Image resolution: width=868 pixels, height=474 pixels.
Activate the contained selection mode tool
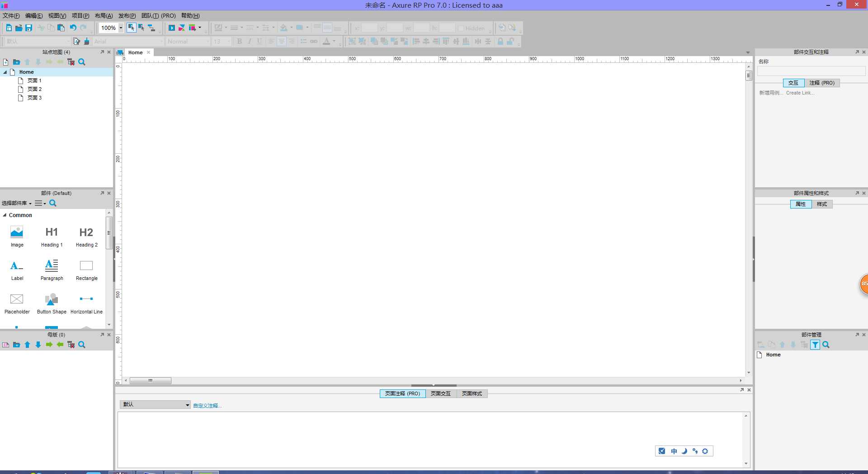point(141,28)
